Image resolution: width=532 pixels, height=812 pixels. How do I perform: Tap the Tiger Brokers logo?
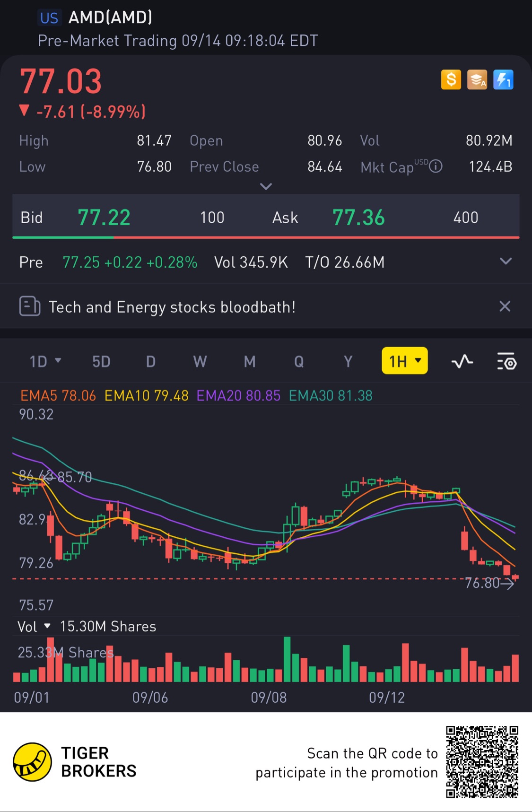[32, 762]
